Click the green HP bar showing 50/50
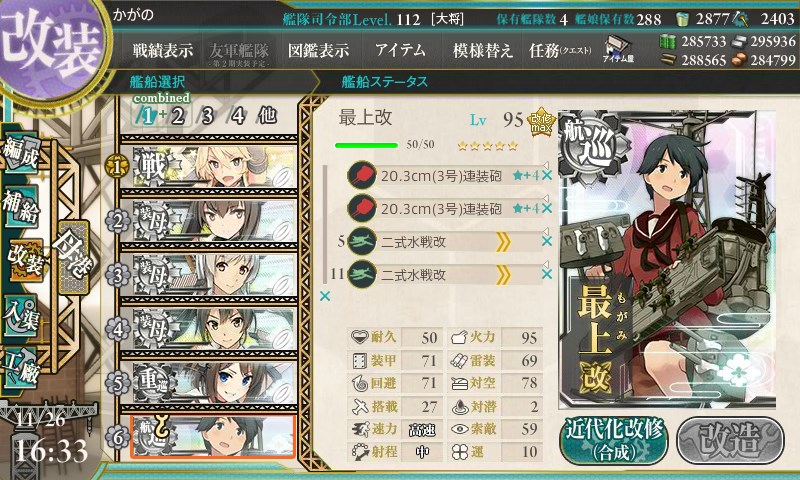 366,145
